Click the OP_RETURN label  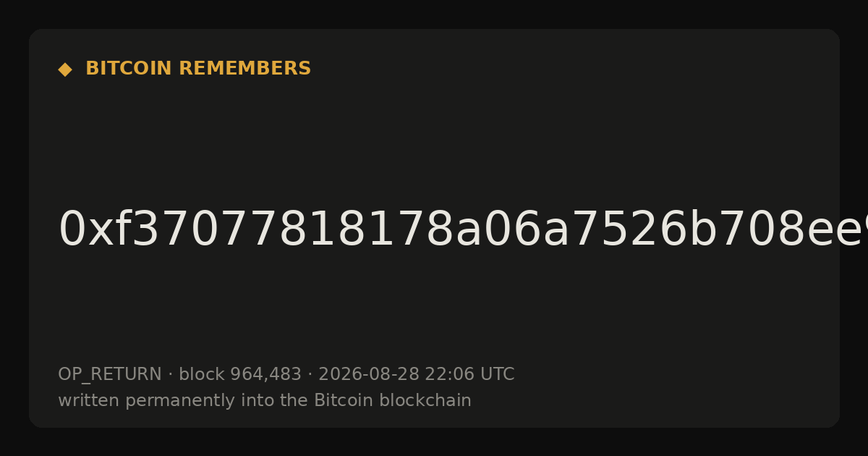point(109,375)
